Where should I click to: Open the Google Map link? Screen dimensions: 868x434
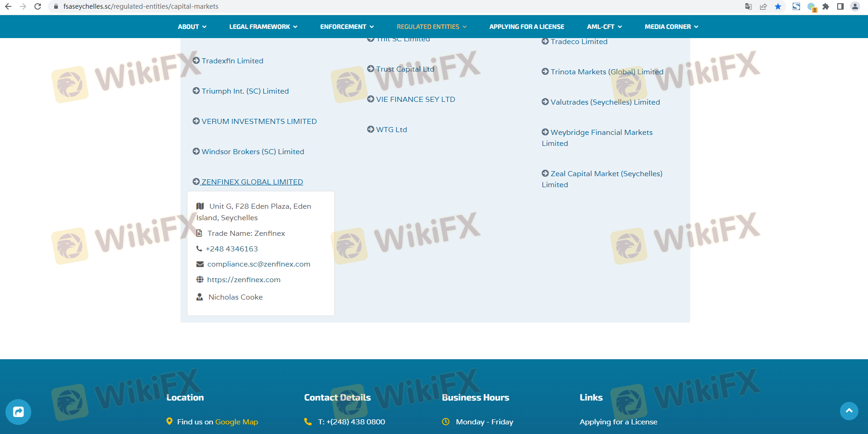tap(237, 422)
